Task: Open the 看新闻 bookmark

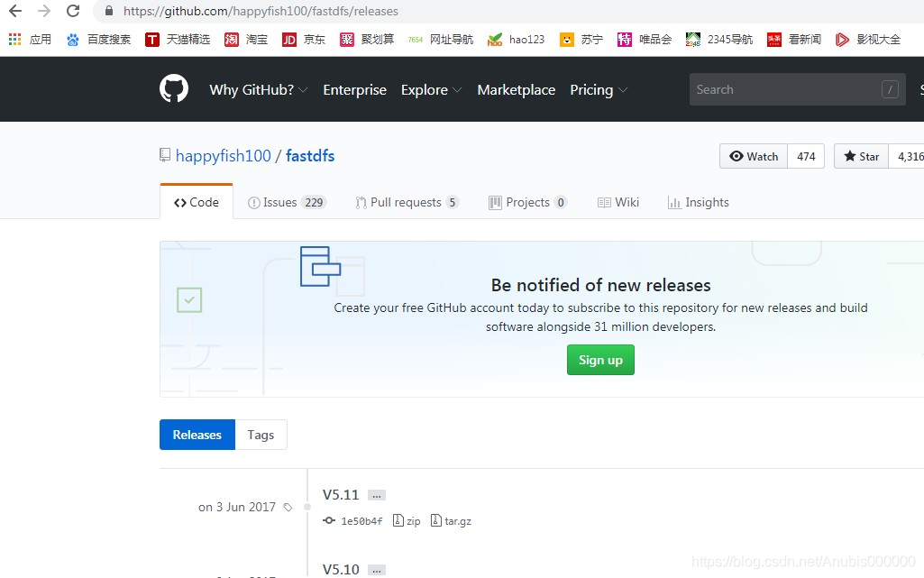Action: coord(794,40)
